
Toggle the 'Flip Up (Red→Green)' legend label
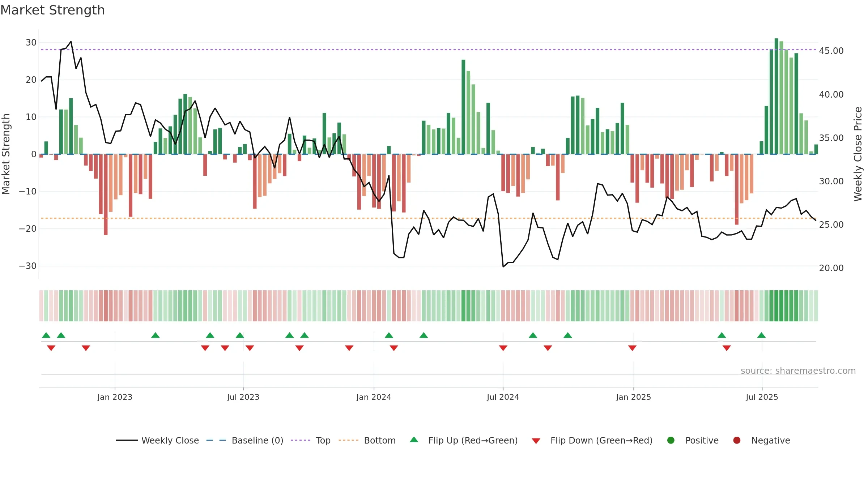coord(473,440)
